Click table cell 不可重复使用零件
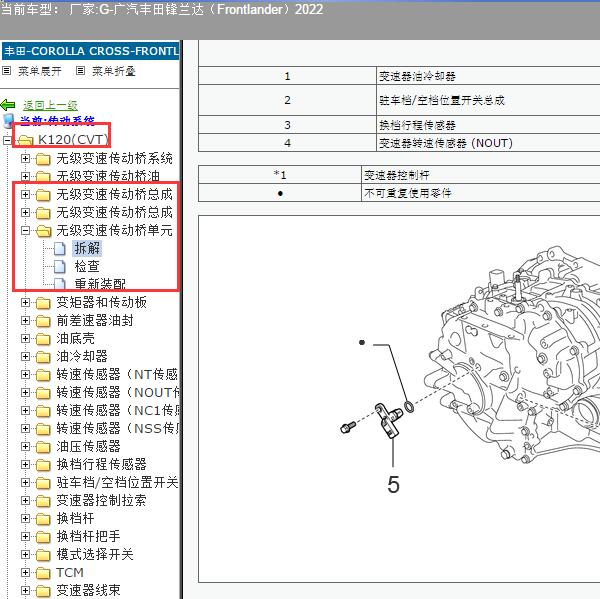This screenshot has width=600, height=599. (x=481, y=193)
